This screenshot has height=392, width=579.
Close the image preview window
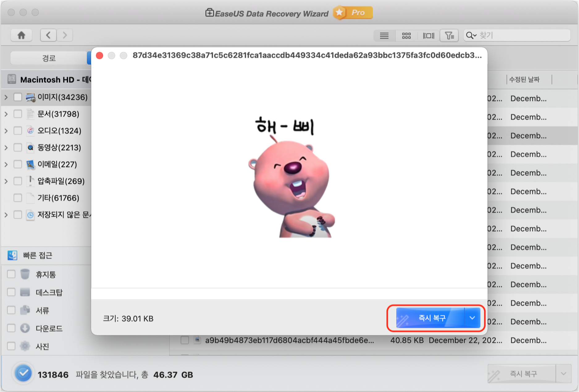coord(99,56)
